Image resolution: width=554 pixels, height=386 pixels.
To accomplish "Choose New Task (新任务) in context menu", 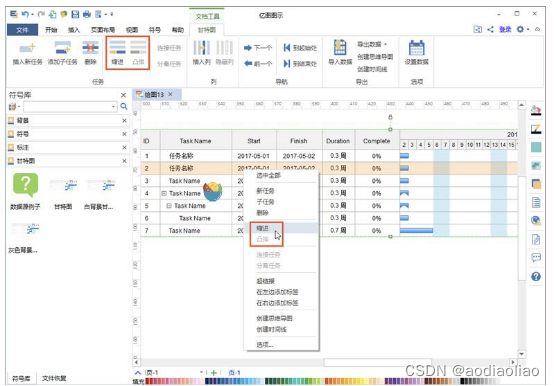I will 281,191.
